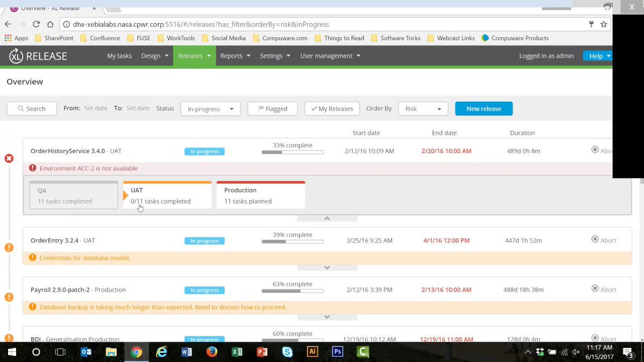Click the red error icon beside OrderHistoryService
Viewport: 644px width, 362px height.
point(9,158)
